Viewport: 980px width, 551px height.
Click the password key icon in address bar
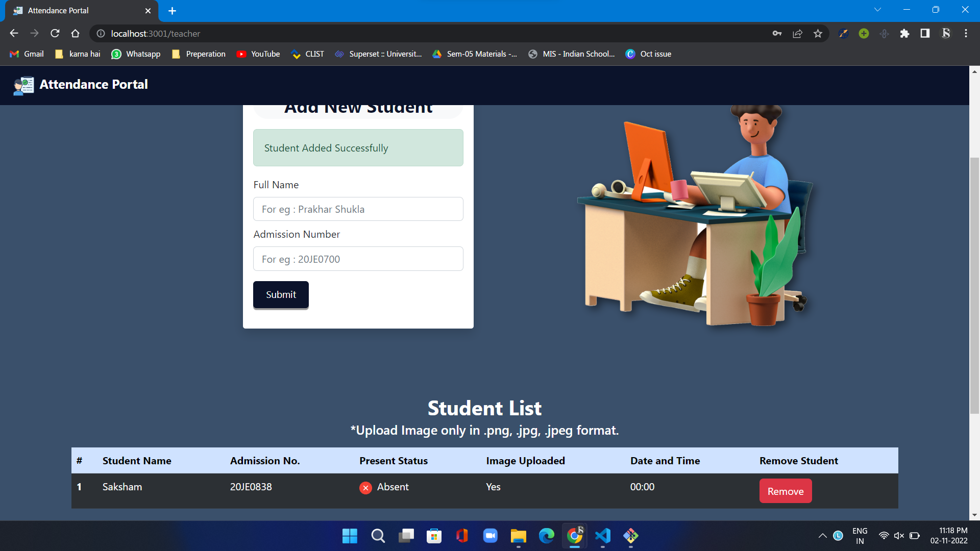777,34
